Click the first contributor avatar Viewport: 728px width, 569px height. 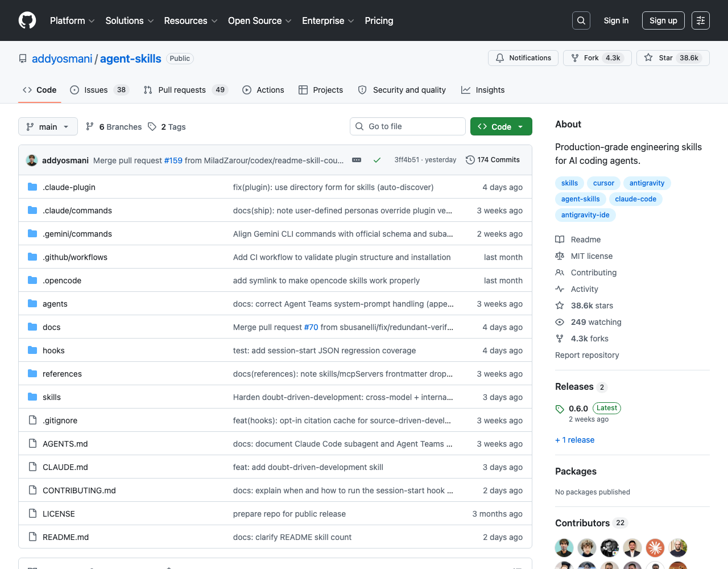564,548
